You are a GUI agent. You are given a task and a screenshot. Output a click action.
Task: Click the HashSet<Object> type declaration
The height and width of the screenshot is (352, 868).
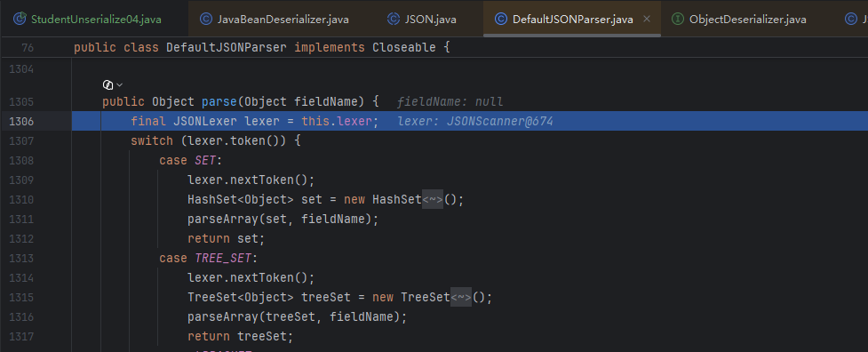point(241,199)
